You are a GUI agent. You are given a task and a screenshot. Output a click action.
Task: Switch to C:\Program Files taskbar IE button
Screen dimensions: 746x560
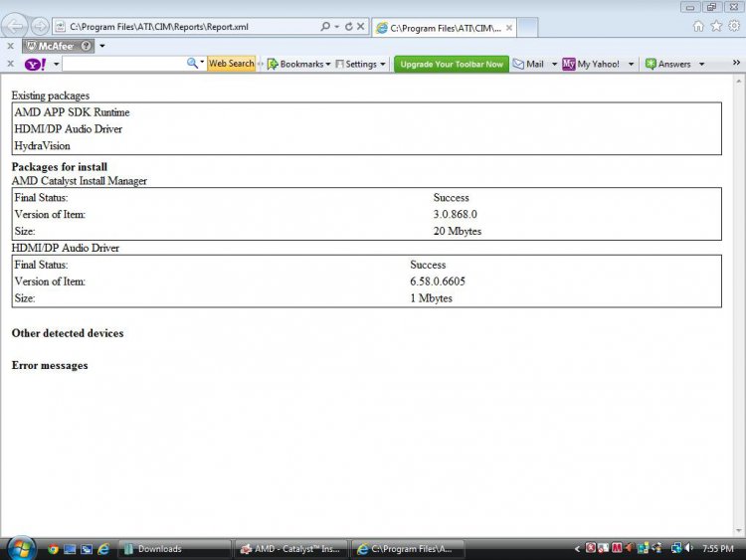coord(408,549)
